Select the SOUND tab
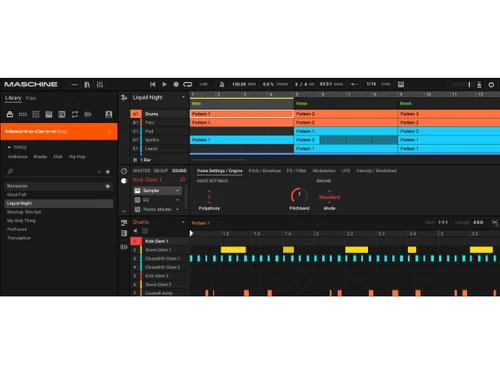The height and width of the screenshot is (375, 500). pyautogui.click(x=179, y=171)
